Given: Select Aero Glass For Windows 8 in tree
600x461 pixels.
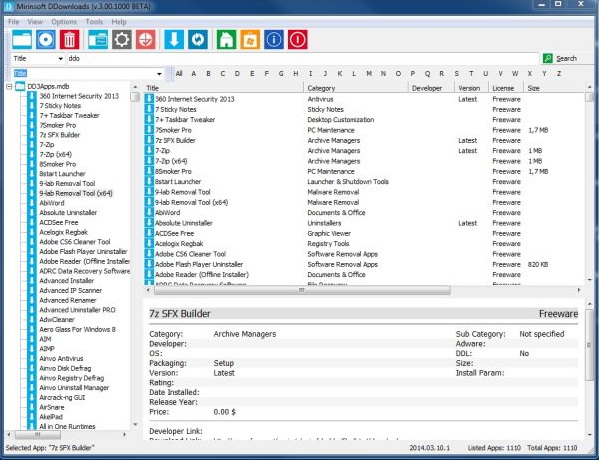Looking at the screenshot, I should (77, 329).
